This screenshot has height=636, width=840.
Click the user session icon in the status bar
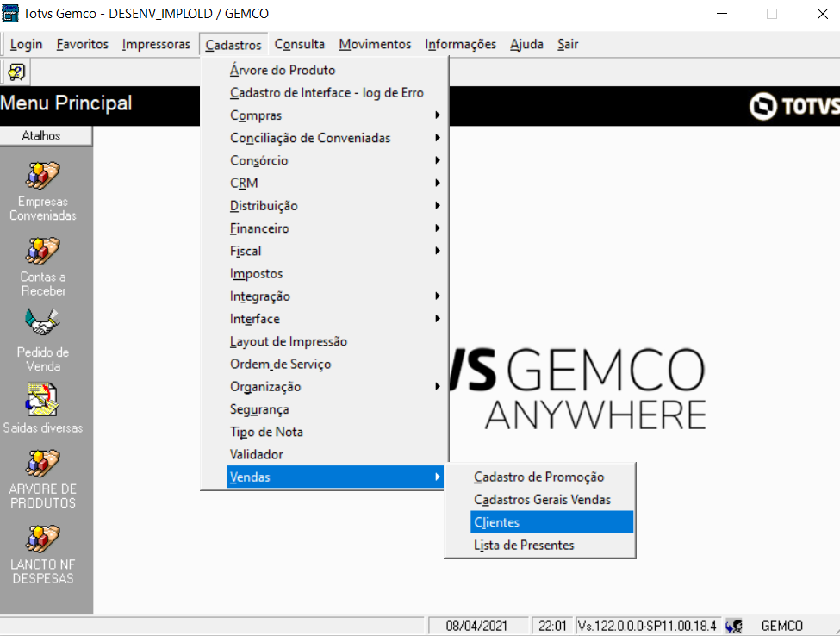click(733, 626)
